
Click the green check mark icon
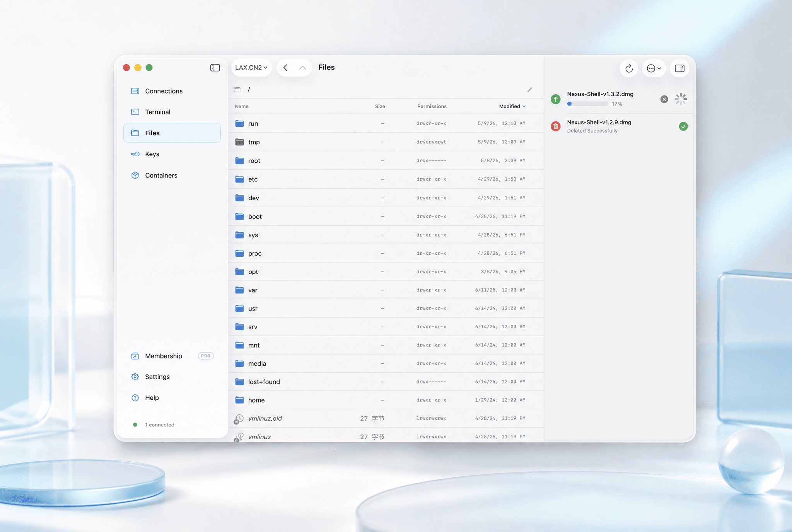coord(683,126)
